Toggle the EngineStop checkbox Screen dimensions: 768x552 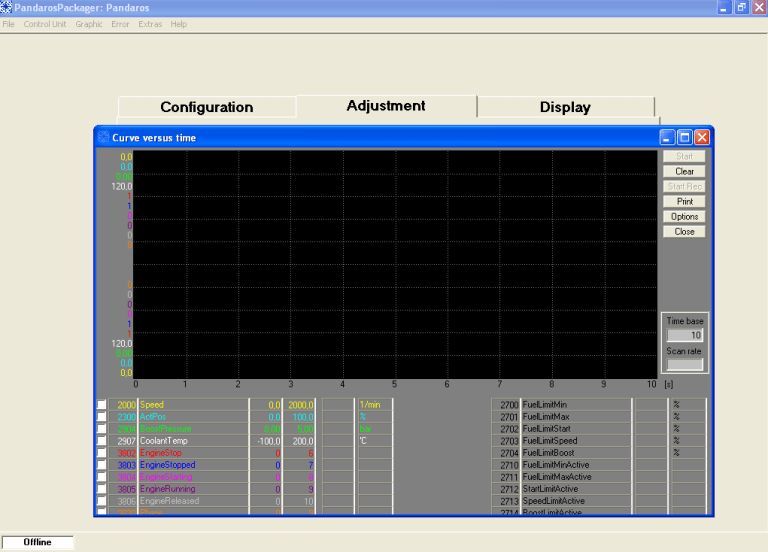tap(101, 453)
